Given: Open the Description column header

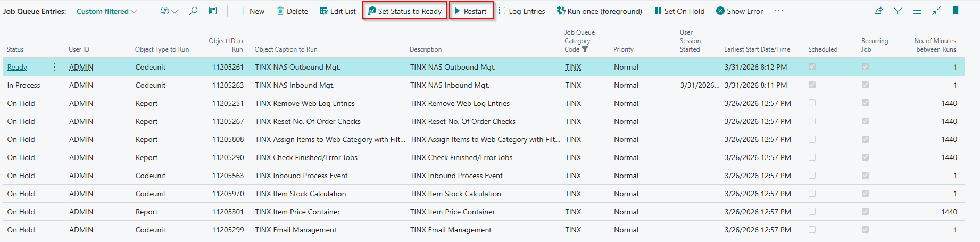Looking at the screenshot, I should pos(426,49).
